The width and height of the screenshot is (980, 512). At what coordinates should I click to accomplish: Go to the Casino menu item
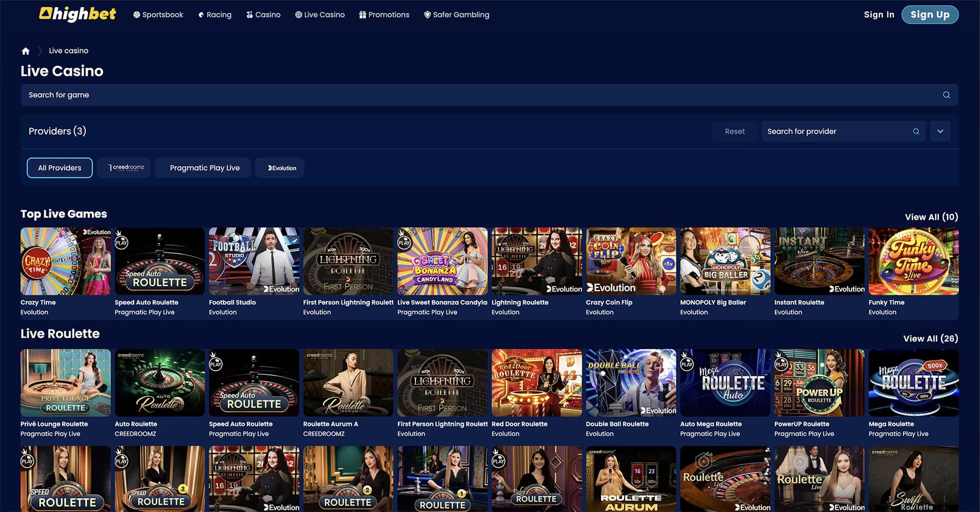click(x=263, y=15)
